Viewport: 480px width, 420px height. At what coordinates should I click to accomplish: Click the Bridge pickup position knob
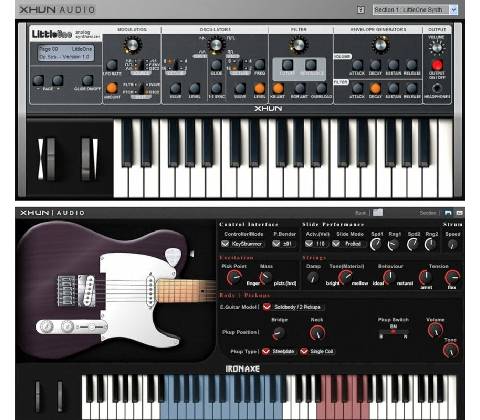pos(278,333)
